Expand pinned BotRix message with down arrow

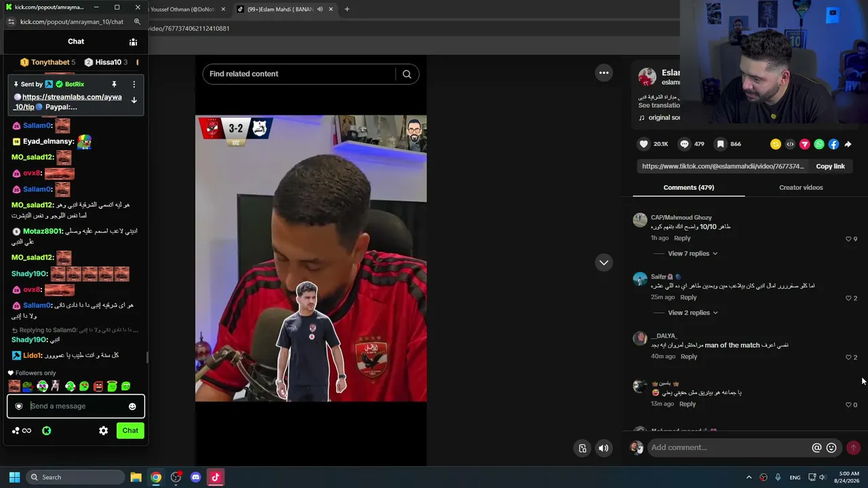(x=134, y=100)
